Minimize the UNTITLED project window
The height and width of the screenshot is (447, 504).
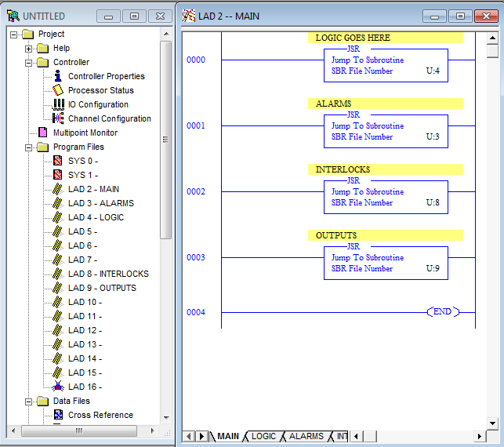click(109, 16)
